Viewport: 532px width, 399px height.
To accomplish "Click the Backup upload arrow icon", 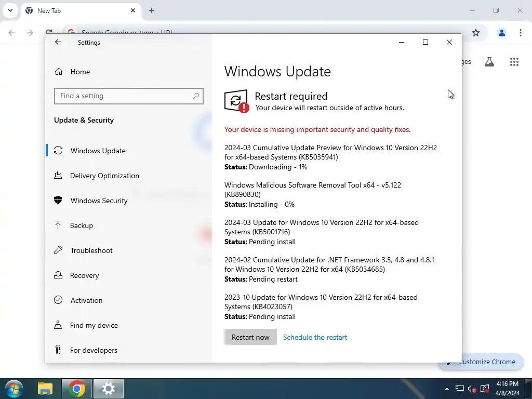I will [58, 225].
